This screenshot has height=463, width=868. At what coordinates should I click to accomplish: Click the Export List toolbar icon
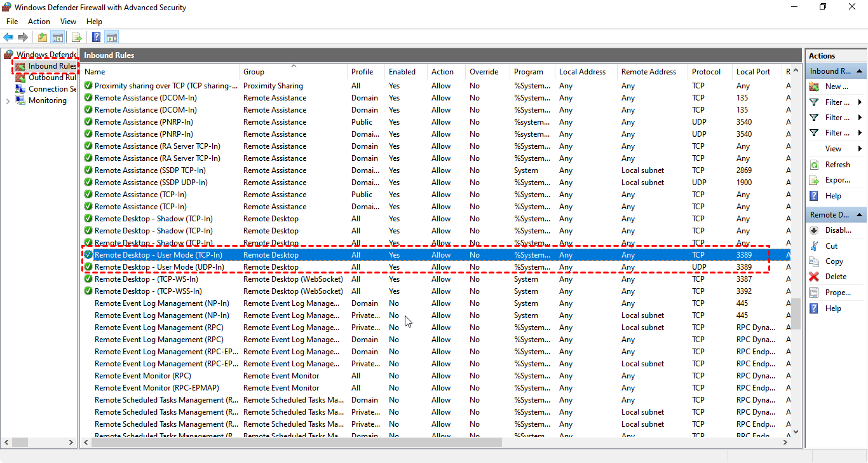pos(76,37)
